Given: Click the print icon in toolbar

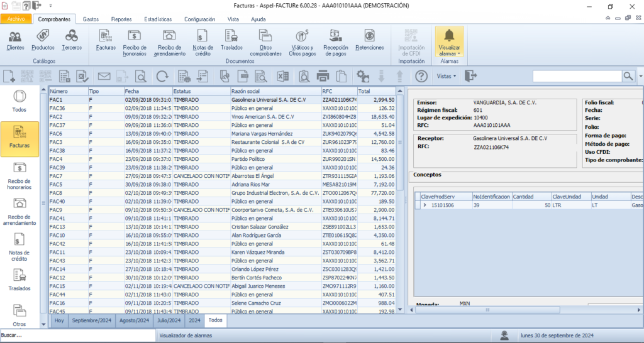Looking at the screenshot, I should click(323, 77).
